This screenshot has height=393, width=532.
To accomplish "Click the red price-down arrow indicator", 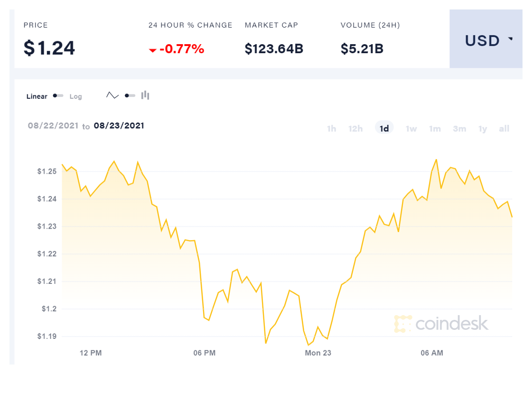I will pyautogui.click(x=152, y=50).
